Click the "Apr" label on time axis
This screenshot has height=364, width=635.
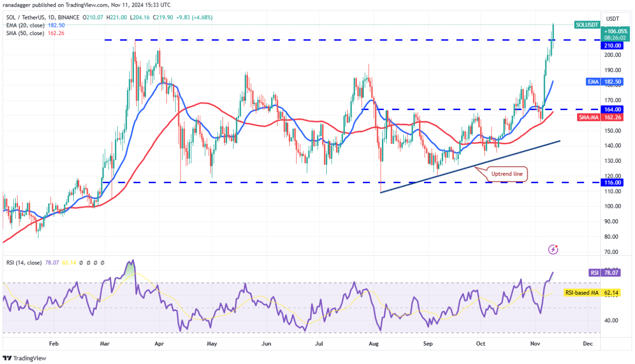click(x=159, y=343)
